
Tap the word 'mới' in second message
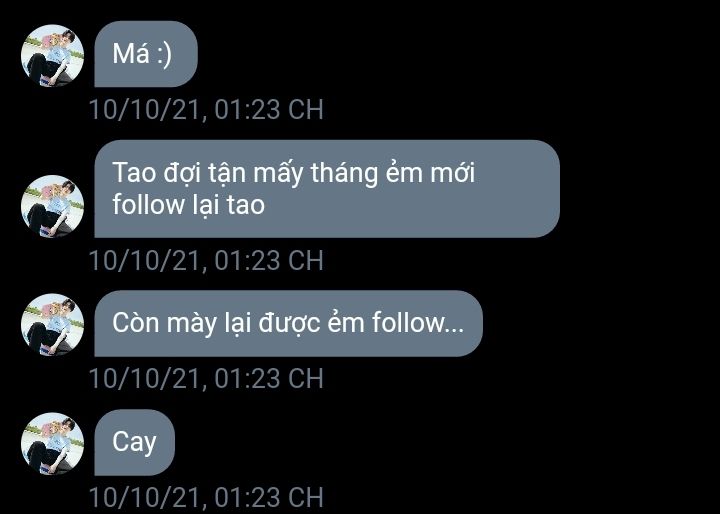click(452, 173)
